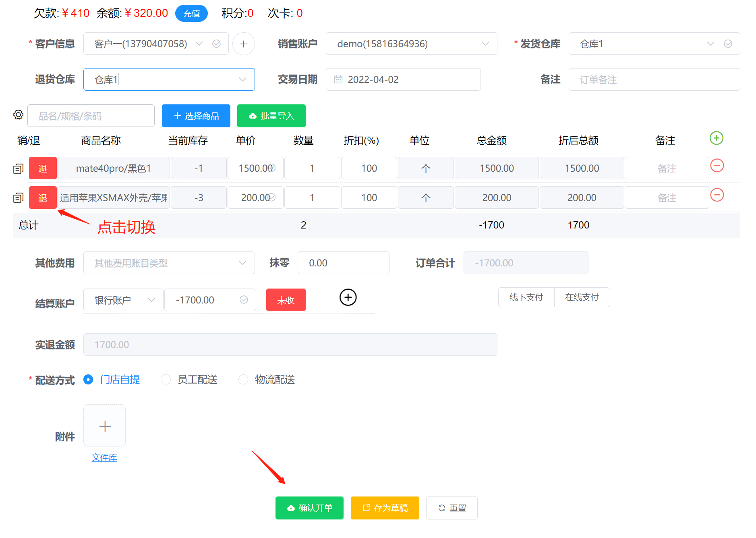Remove the 苹果XSMAX外壳 row with minus icon
The height and width of the screenshot is (538, 756).
[717, 195]
